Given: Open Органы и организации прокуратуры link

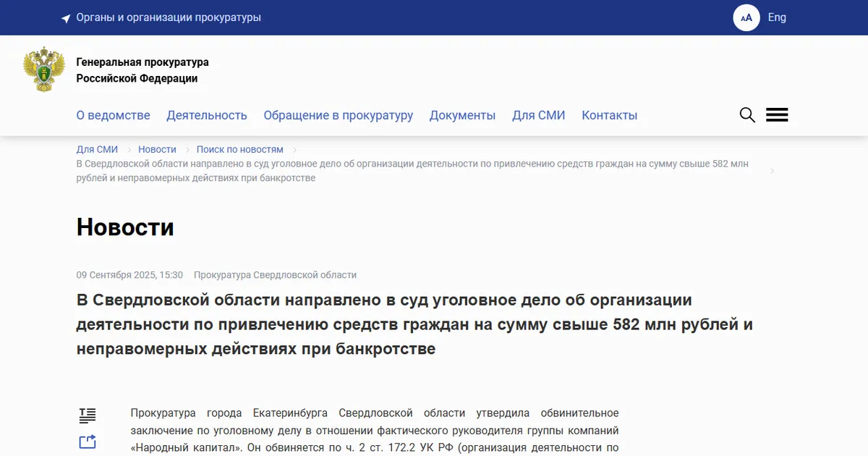Looking at the screenshot, I should pos(169,17).
